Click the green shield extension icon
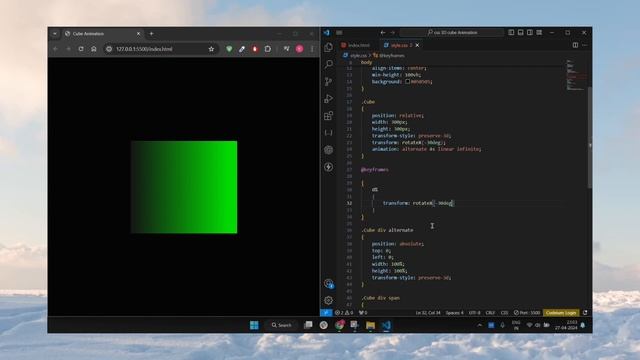Viewport: 640px width, 360px height. [229, 49]
